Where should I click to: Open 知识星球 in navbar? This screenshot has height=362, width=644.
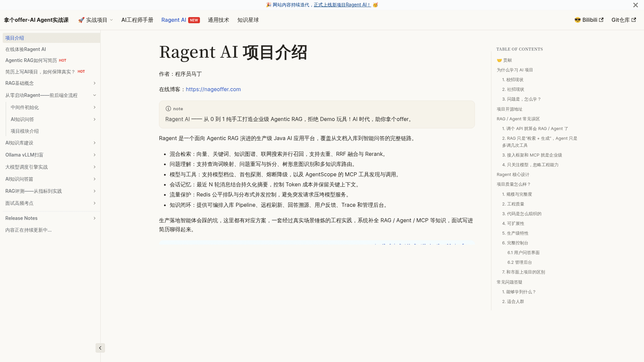pos(248,20)
